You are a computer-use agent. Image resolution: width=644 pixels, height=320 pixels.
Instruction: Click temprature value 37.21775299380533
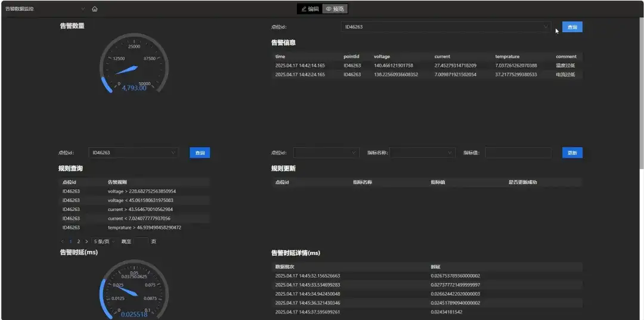click(x=516, y=74)
